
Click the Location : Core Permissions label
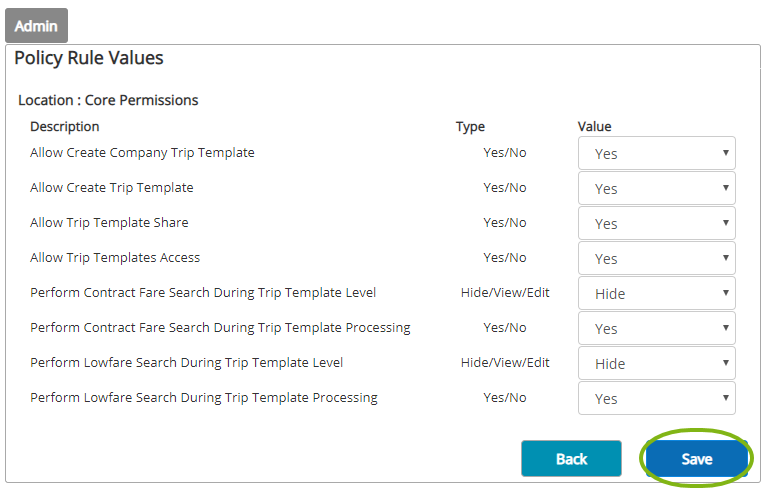coord(108,100)
